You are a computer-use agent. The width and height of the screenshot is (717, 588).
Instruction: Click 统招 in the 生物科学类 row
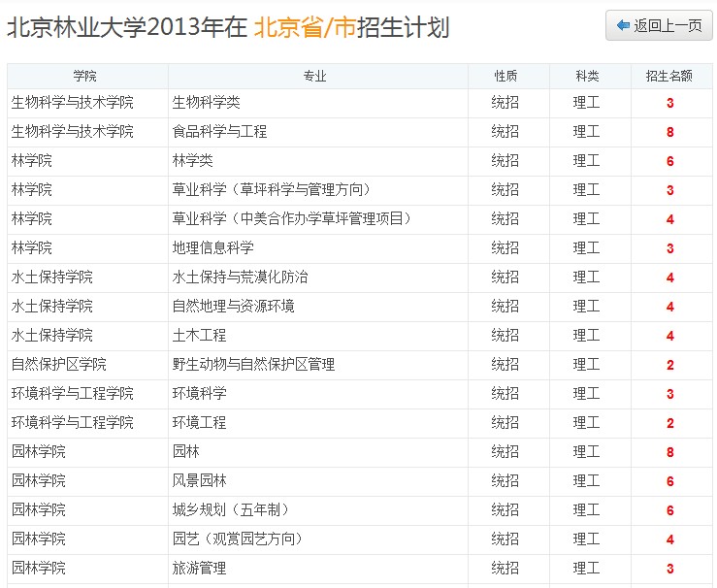(505, 103)
